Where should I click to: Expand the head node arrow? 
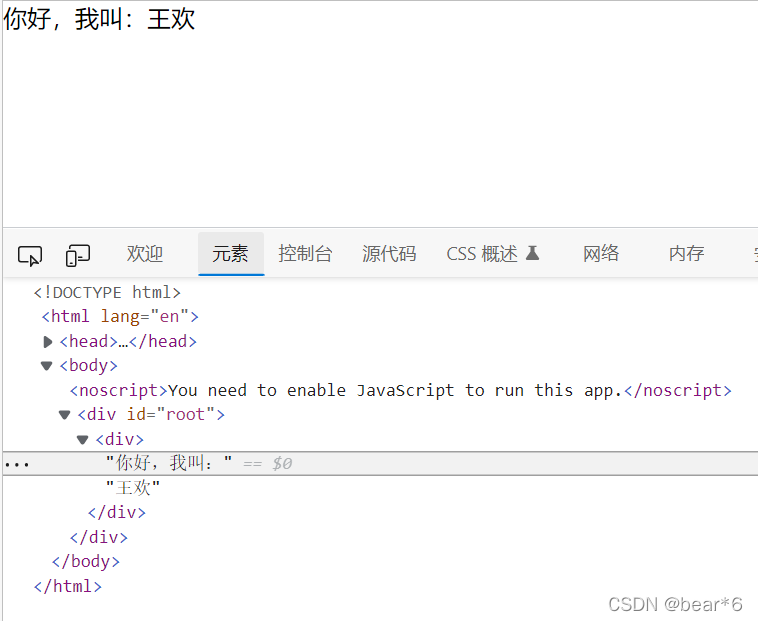47,342
